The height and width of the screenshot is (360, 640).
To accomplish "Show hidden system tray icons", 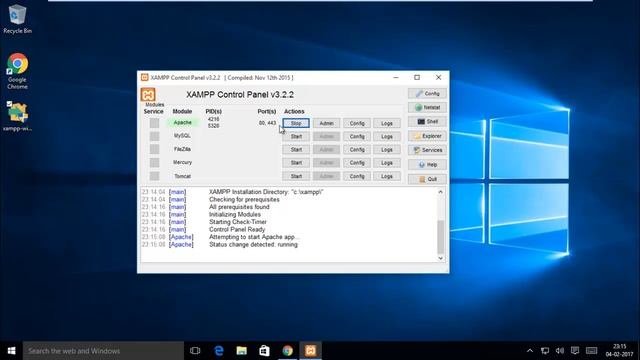I will [x=530, y=351].
